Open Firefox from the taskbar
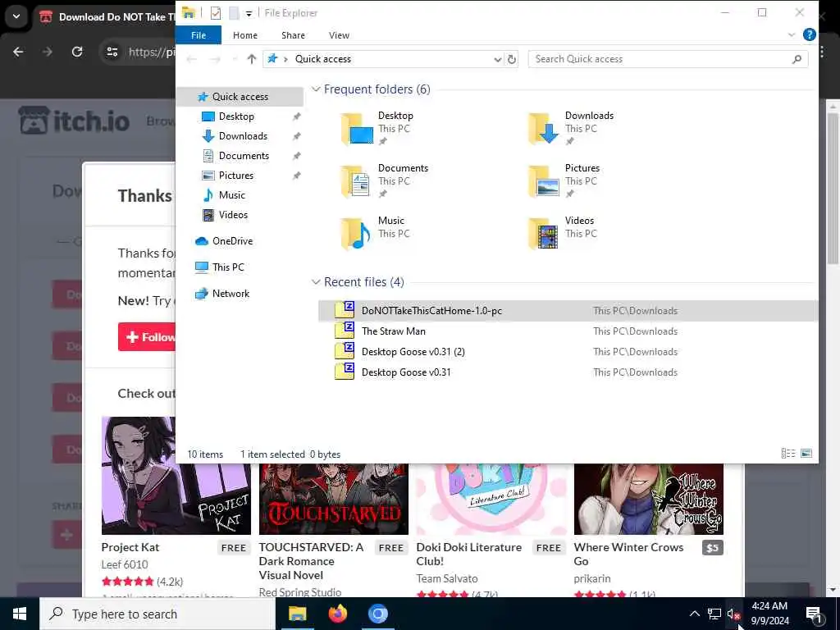The image size is (840, 630). tap(337, 614)
